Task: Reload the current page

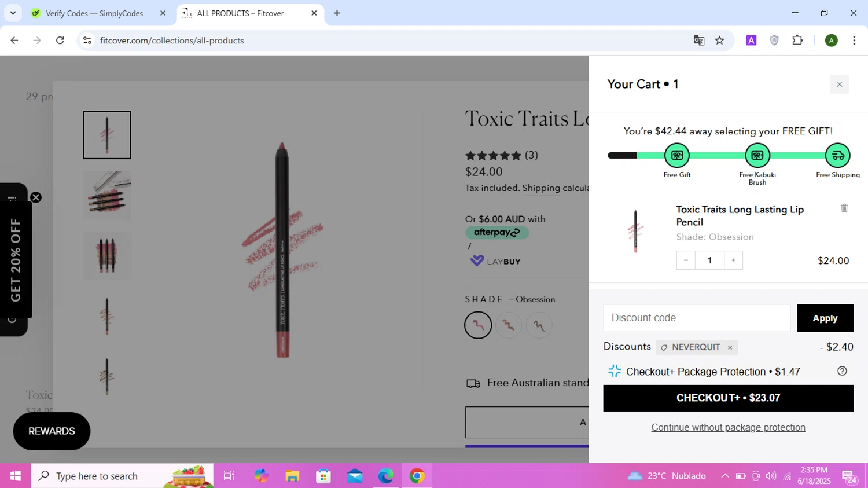Action: click(60, 41)
